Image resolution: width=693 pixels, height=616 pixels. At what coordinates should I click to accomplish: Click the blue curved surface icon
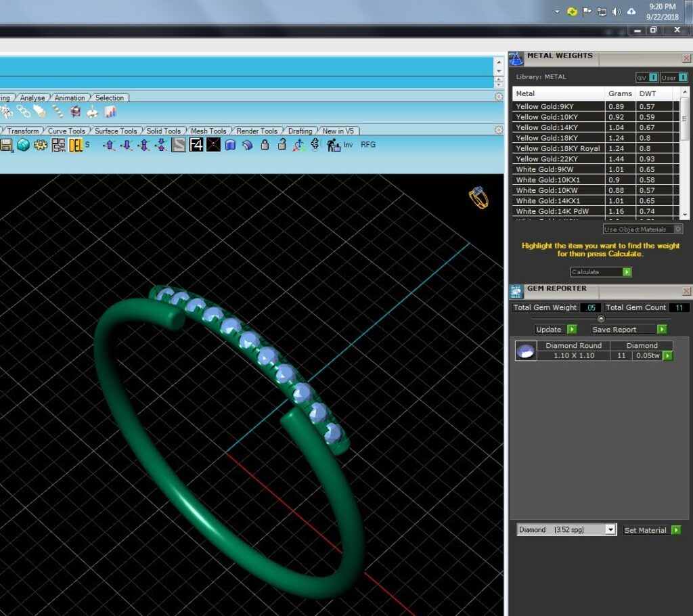(x=248, y=145)
